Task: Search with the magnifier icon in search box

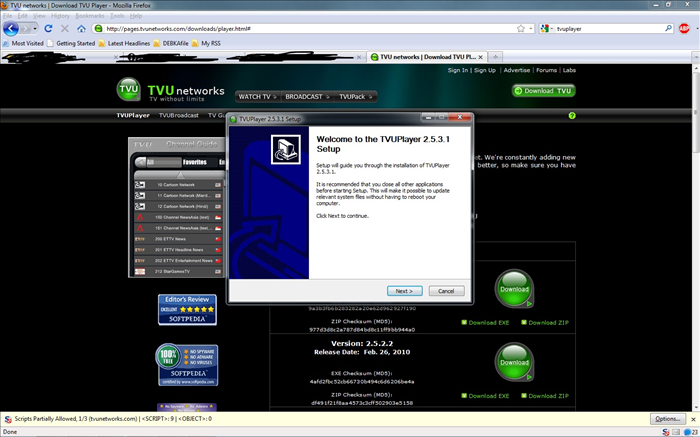Action: coord(668,28)
